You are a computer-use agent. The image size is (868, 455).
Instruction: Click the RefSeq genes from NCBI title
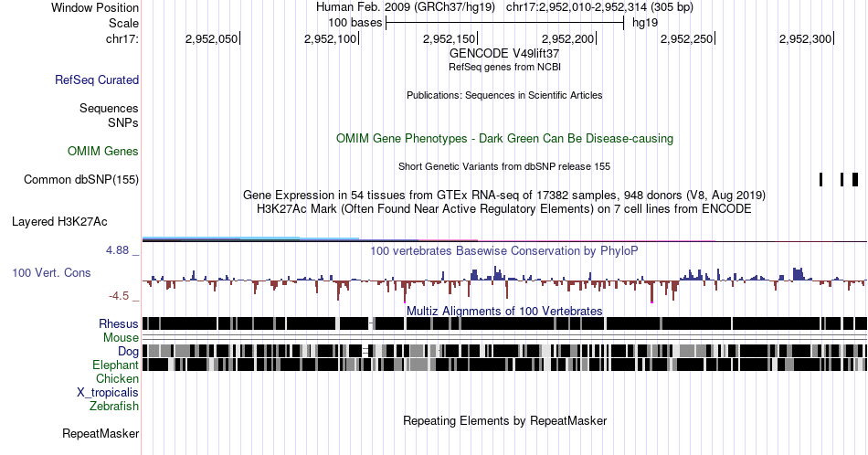pos(504,67)
